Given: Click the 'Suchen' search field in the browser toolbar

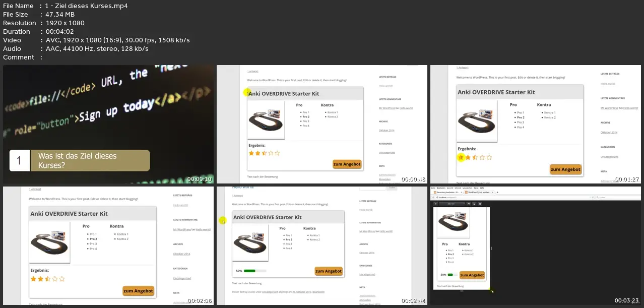Looking at the screenshot, I should (x=617, y=197).
